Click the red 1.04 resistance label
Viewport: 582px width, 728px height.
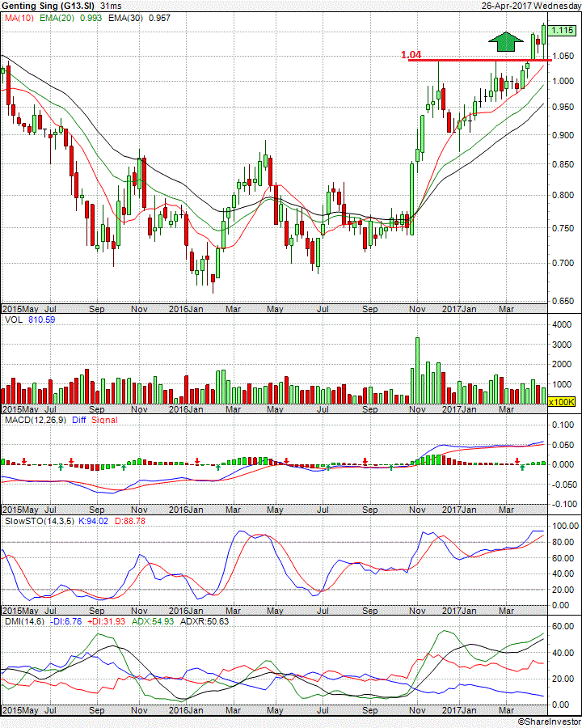[x=411, y=55]
